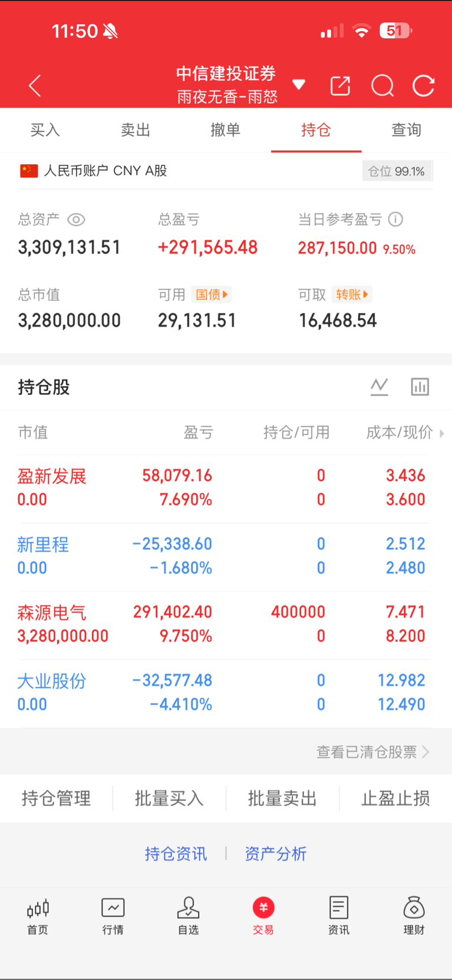The height and width of the screenshot is (980, 452).
Task: Open 查看已清仓股票 link
Action: click(x=373, y=752)
